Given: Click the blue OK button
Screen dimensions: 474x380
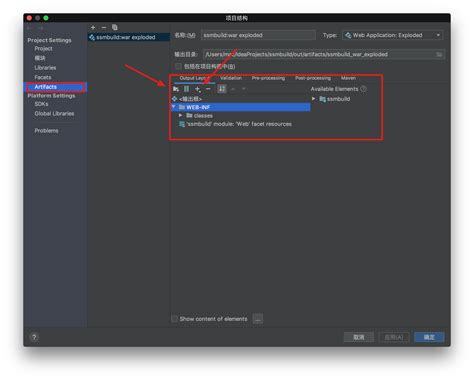Looking at the screenshot, I should tap(429, 337).
